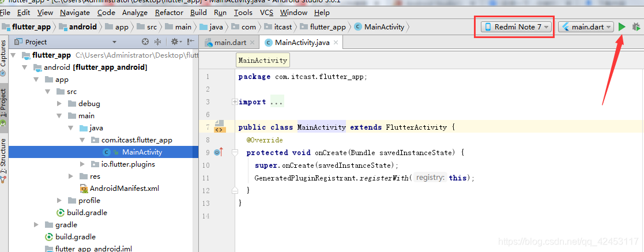Open Project panel settings gear

176,42
